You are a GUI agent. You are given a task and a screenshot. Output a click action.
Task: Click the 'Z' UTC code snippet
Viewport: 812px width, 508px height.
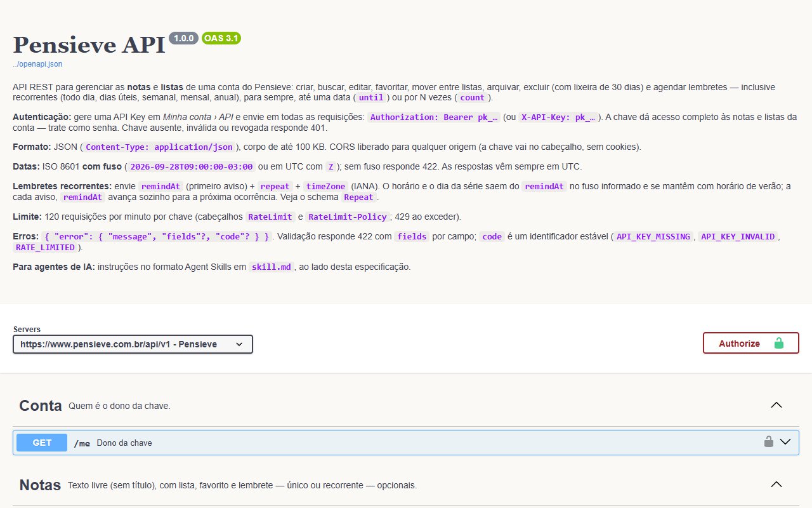[330, 167]
